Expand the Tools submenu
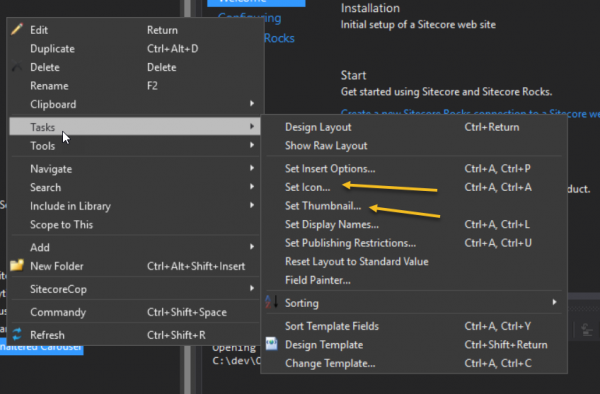 [135, 145]
